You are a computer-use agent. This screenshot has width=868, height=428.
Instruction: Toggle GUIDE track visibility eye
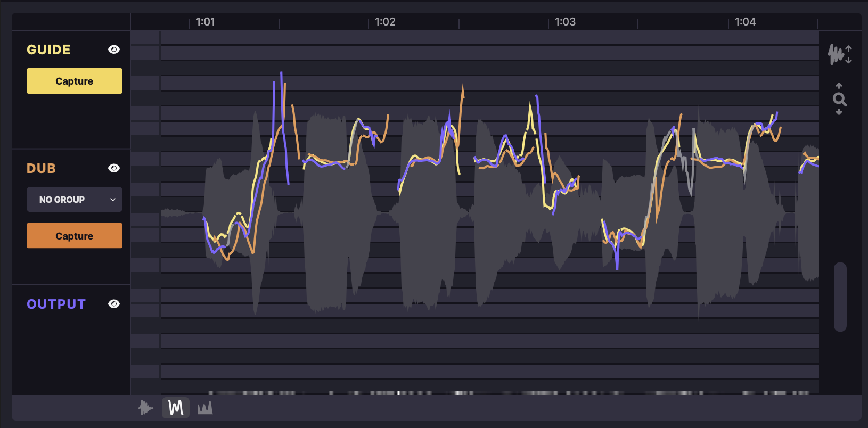(x=114, y=50)
